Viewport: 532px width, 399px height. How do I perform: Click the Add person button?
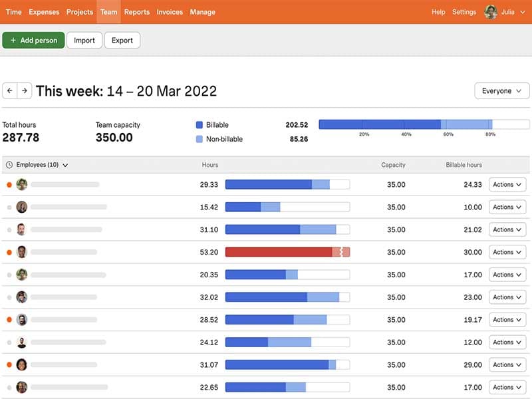point(34,41)
